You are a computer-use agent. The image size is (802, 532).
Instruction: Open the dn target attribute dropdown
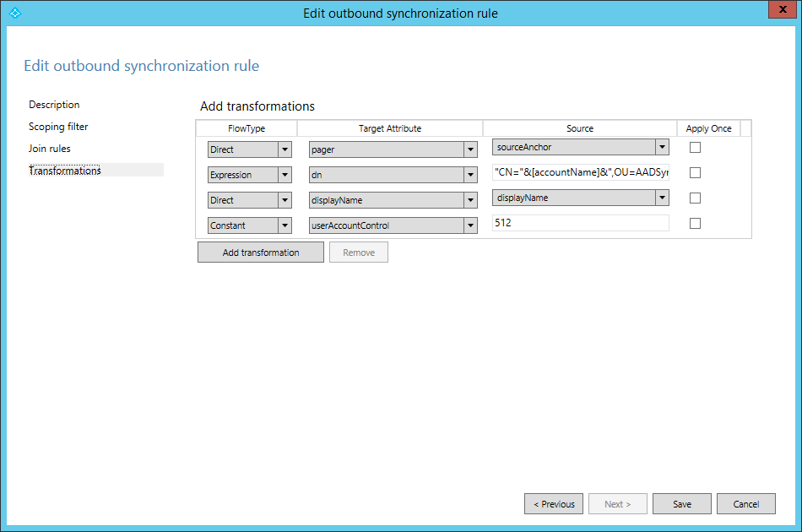(x=470, y=175)
